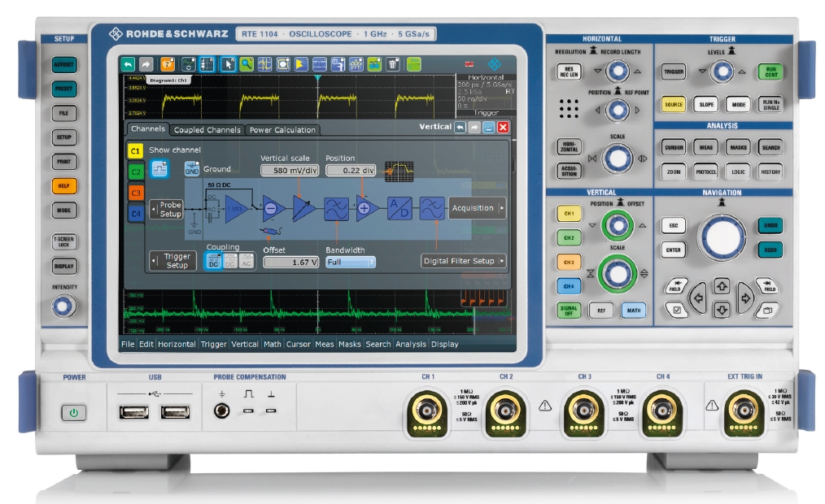Open the Analysis menu
Viewport: 825px width, 504px height.
pyautogui.click(x=411, y=344)
